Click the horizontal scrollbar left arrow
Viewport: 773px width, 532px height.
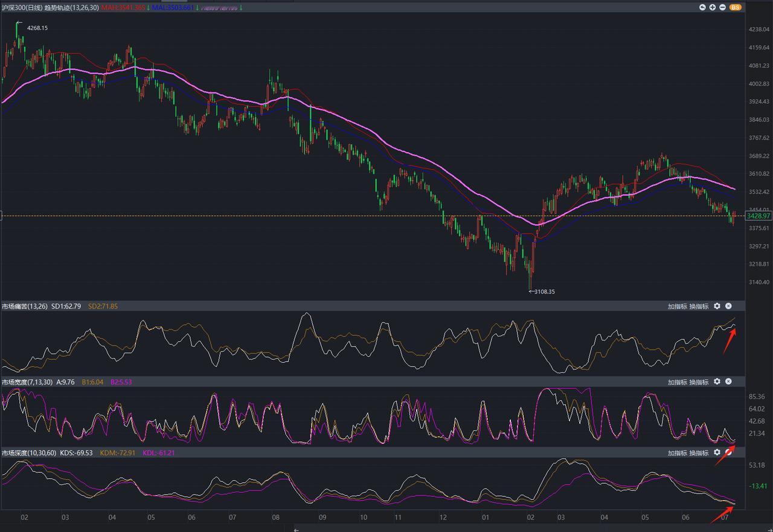pyautogui.click(x=296, y=529)
